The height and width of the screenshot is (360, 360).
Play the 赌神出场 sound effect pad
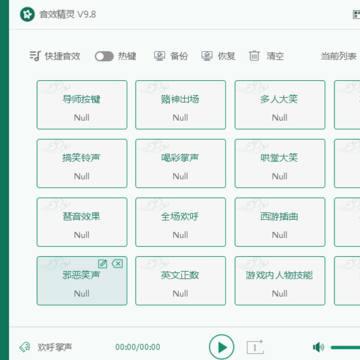pyautogui.click(x=180, y=105)
